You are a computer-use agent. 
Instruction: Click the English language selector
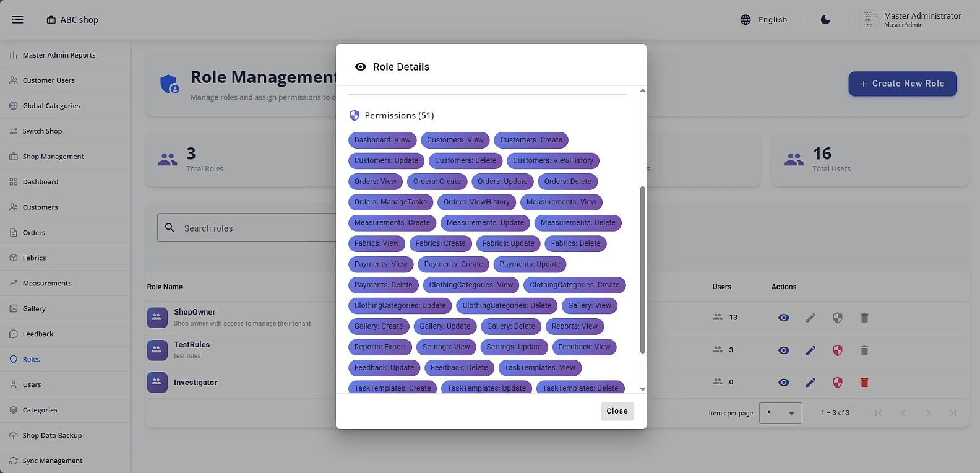[764, 20]
